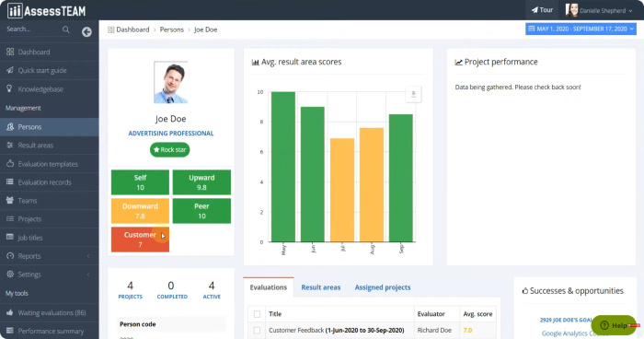This screenshot has width=644, height=339.
Task: Click the AssessTEAM logo
Action: click(x=46, y=10)
